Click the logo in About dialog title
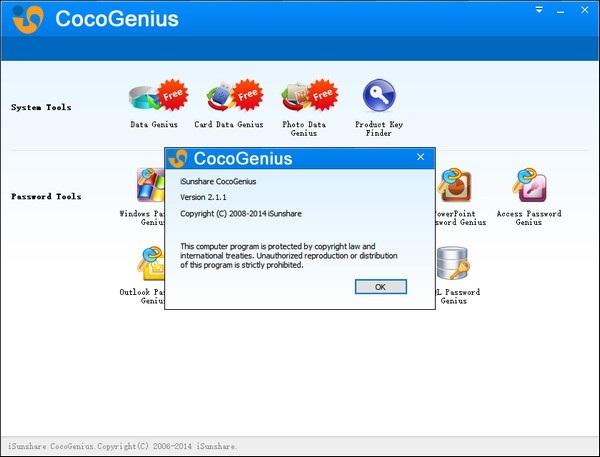Viewport: 600px width, 457px height. (178, 158)
